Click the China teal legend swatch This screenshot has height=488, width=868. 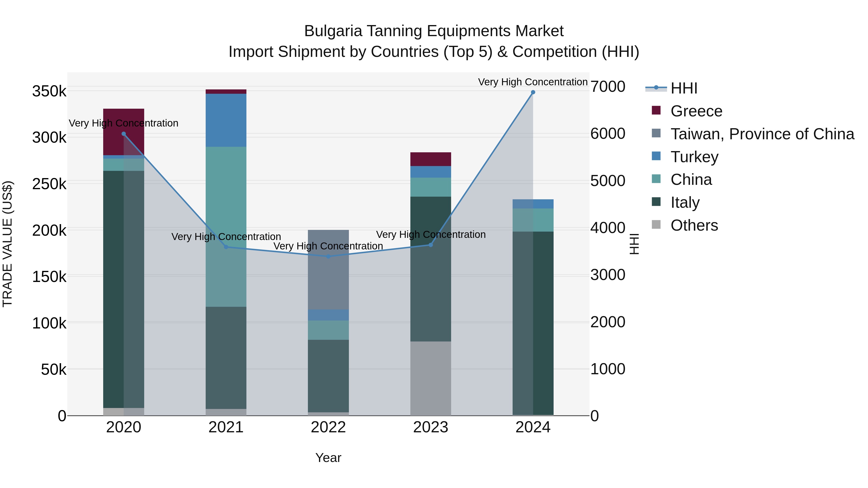[656, 179]
